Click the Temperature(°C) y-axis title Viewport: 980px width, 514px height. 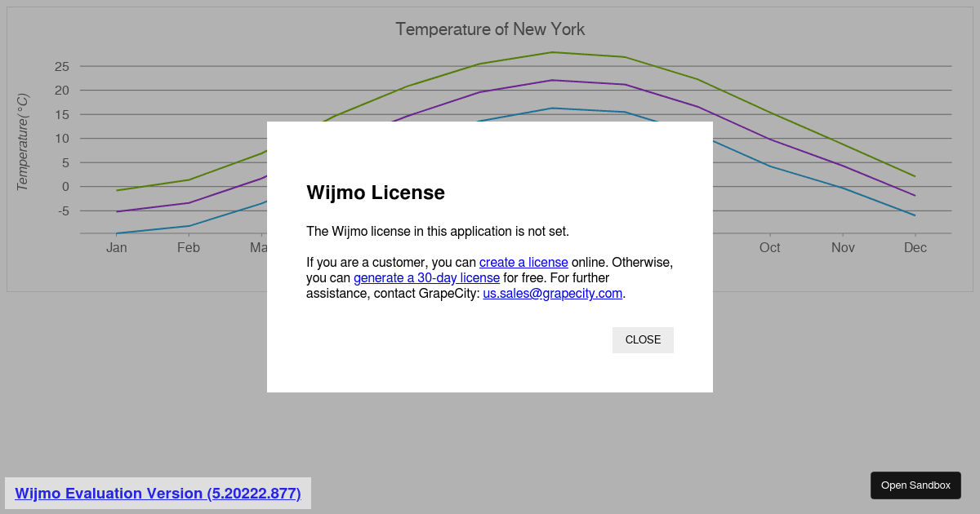tap(23, 143)
